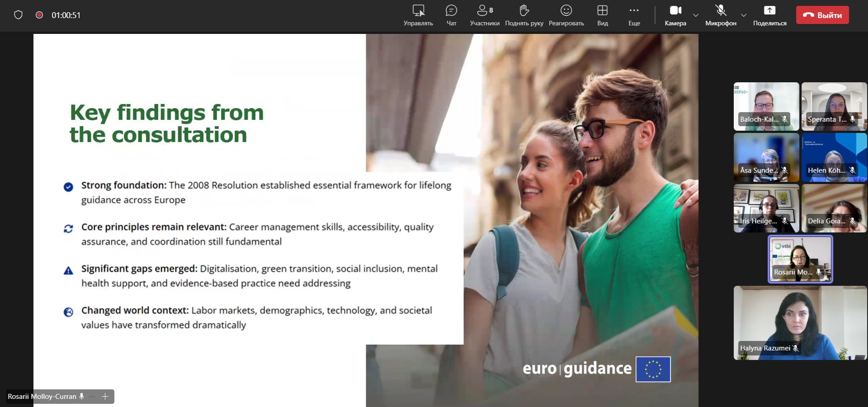Screen dimensions: 868x407
Task: Expand the microphone options arrow
Action: pos(744,15)
